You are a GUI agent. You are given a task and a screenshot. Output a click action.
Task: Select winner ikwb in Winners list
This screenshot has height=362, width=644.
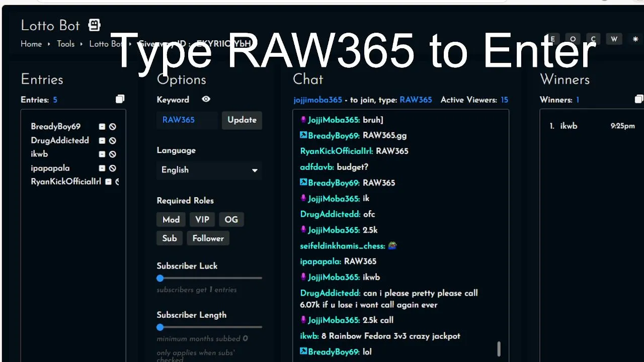[569, 126]
